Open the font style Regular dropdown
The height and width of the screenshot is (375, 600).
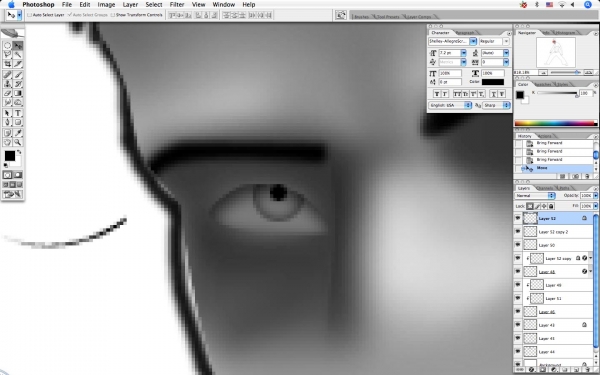point(506,41)
